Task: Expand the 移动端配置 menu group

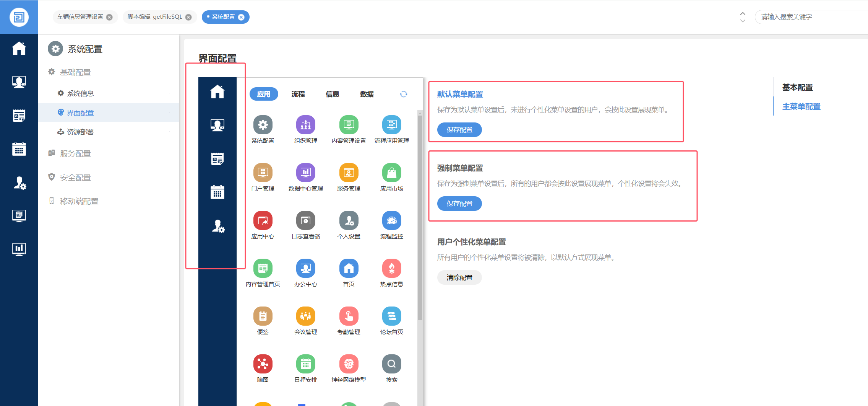Action: 79,201
